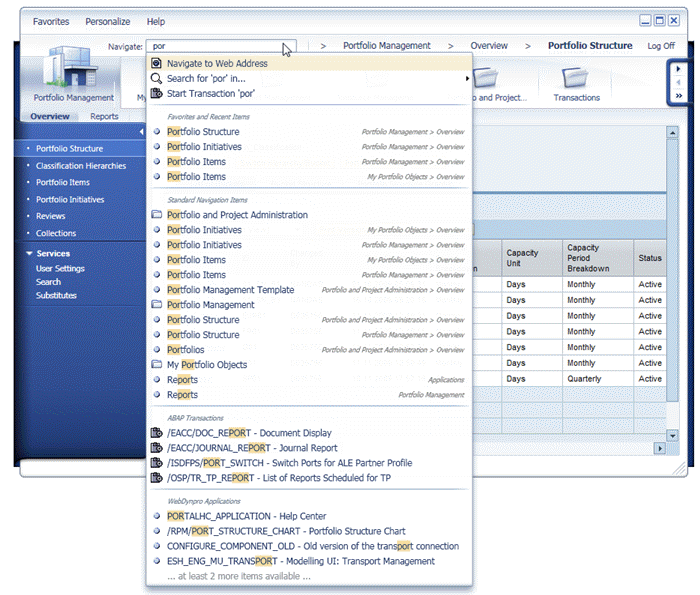Click transaction icon for /ISDFPS/PORT_SWITCH
The image size is (700, 595).
(x=156, y=462)
